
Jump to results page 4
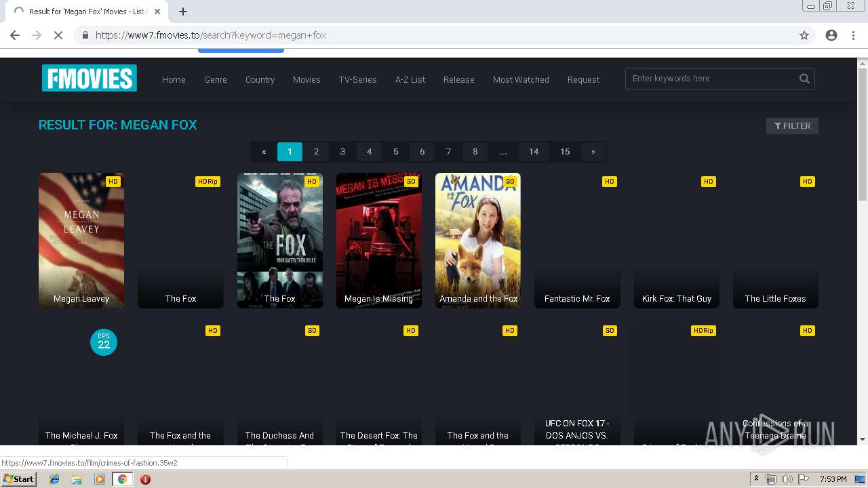click(x=369, y=152)
